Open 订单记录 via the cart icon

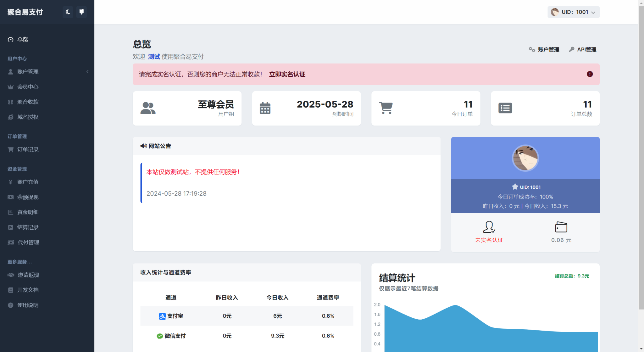tap(10, 149)
